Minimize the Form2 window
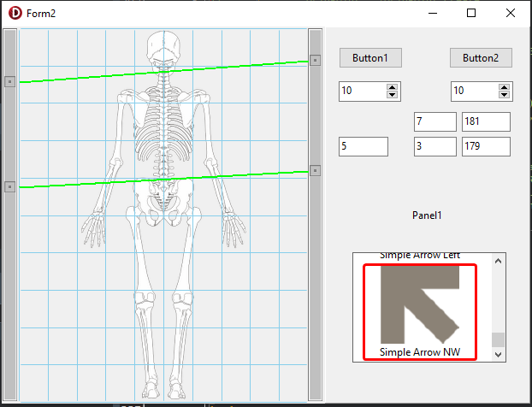 pyautogui.click(x=433, y=13)
